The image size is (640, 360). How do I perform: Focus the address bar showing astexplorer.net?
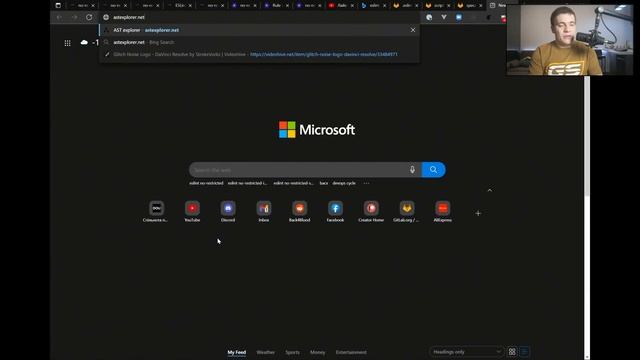click(259, 17)
